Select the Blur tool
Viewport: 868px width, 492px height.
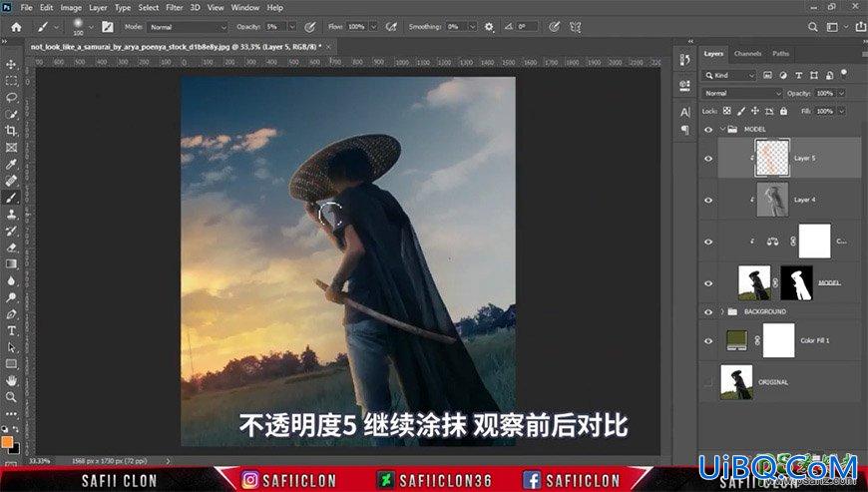point(11,280)
